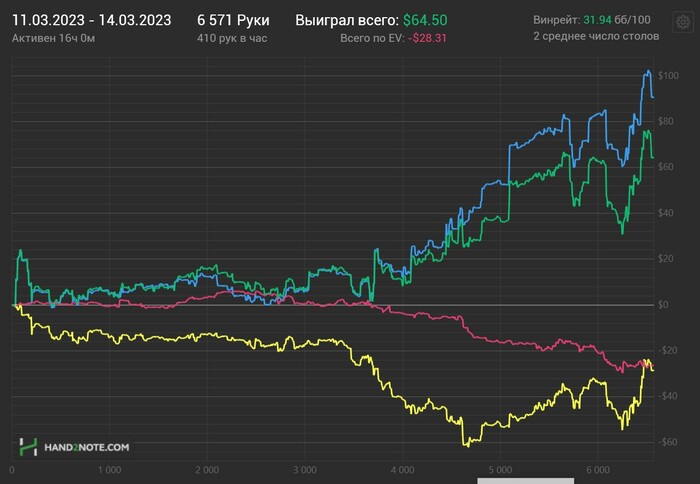700x484 pixels.
Task: Click the date range 11.03.2023 - 14.03.2023
Action: click(x=92, y=20)
